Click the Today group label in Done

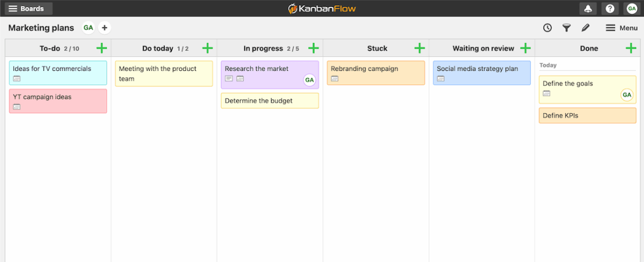[x=548, y=65]
